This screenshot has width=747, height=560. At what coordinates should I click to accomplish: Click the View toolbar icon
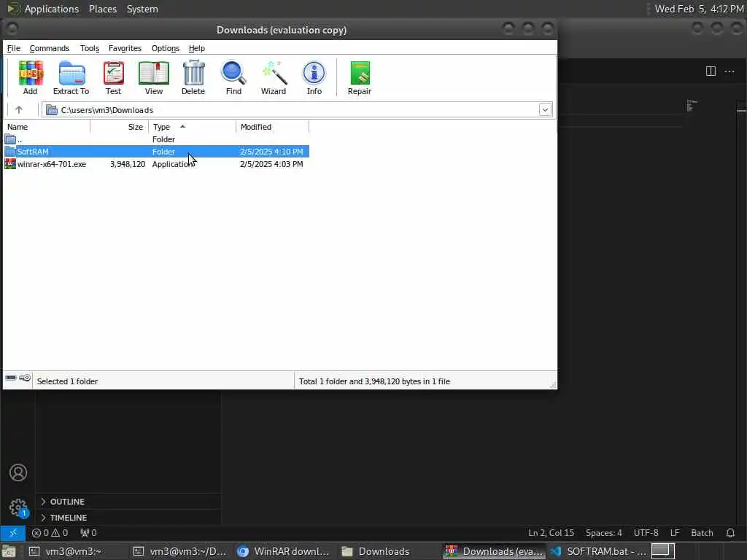(153, 77)
